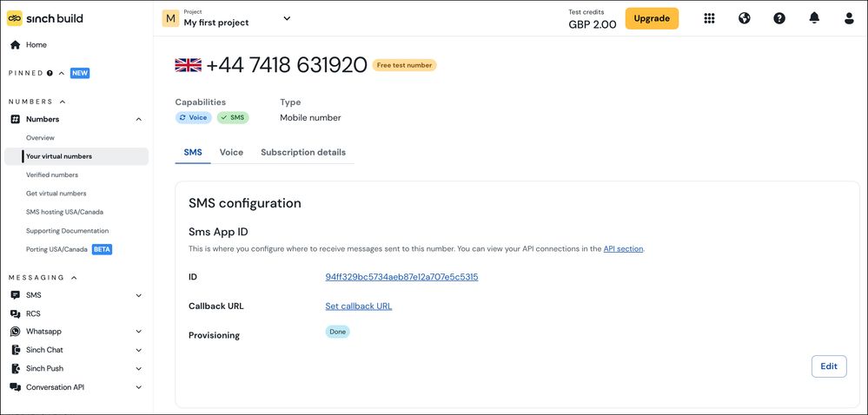The height and width of the screenshot is (415, 868).
Task: Switch to the Subscription details tab
Action: pos(303,152)
